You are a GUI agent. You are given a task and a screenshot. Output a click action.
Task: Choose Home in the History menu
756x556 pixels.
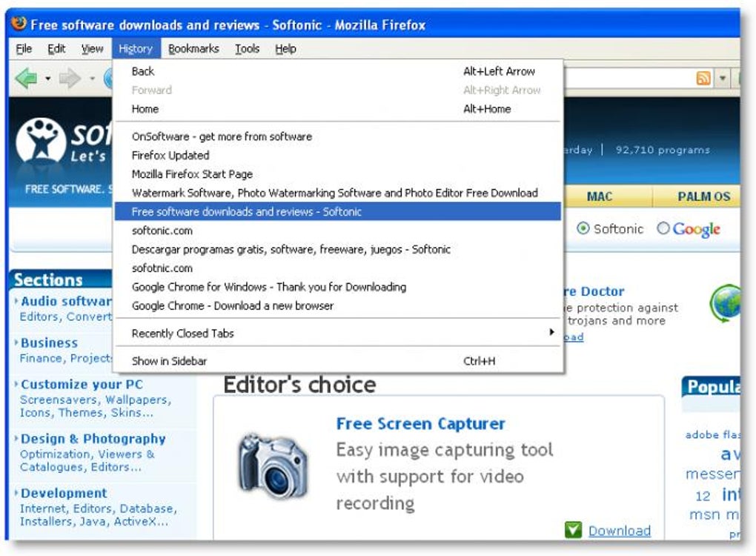(338, 109)
